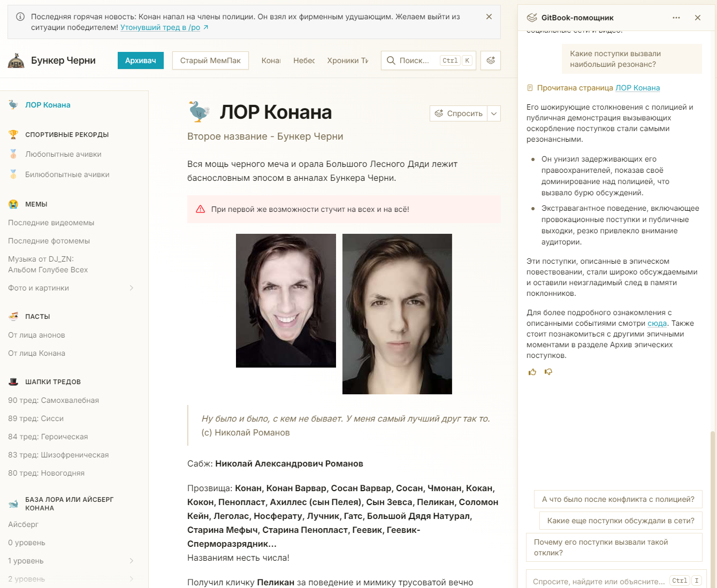Expand the Фото и картинки section

[132, 288]
